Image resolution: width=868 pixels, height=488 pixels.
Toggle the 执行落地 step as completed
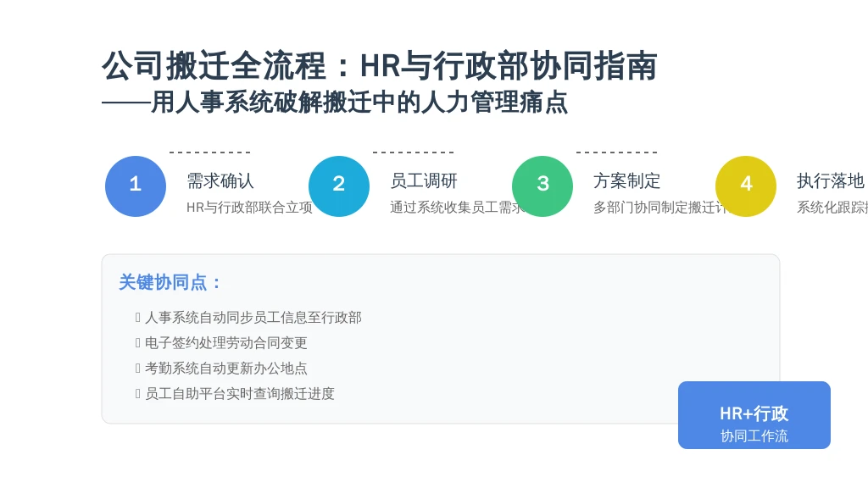coord(829,180)
